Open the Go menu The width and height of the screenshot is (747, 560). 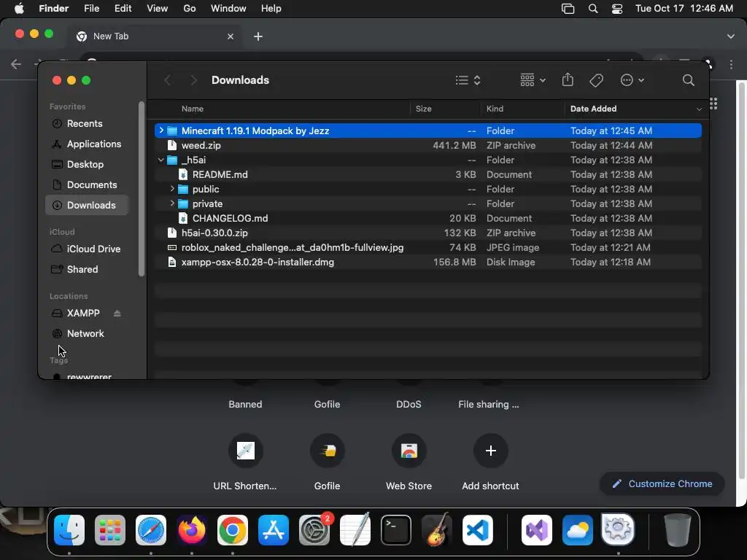190,9
